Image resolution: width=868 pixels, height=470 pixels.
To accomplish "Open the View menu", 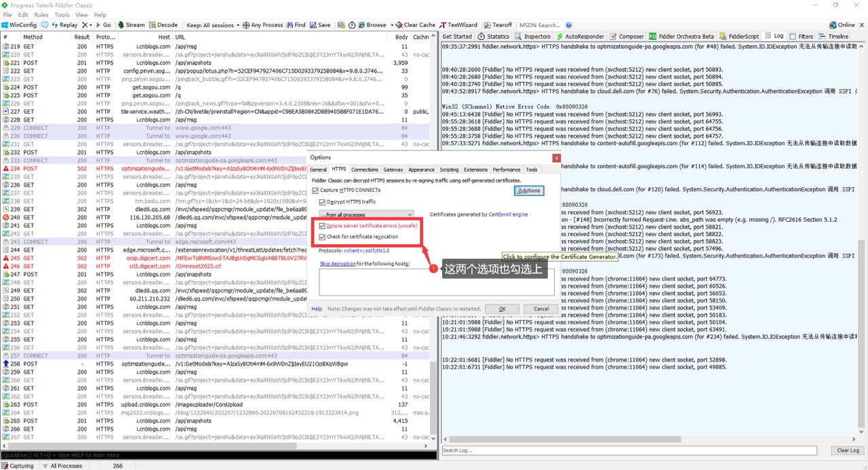I will click(81, 14).
